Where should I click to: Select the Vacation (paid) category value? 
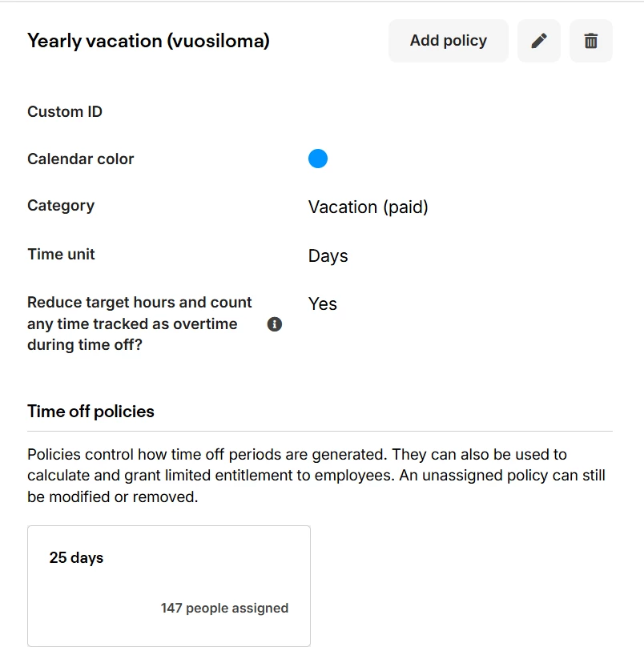[368, 207]
